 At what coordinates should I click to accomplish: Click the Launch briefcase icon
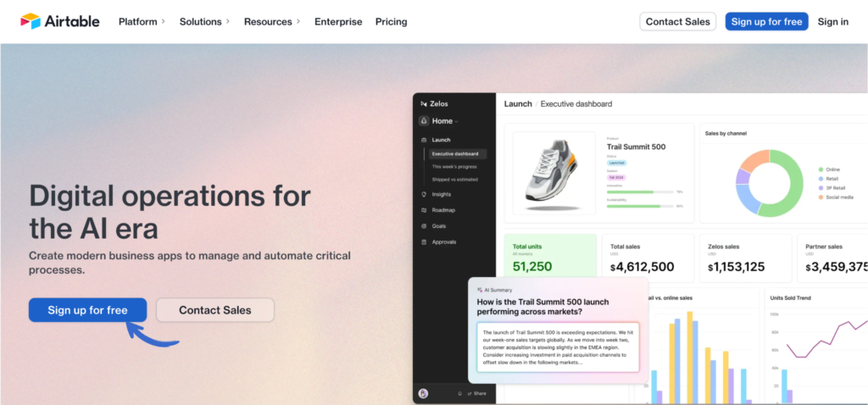[424, 140]
